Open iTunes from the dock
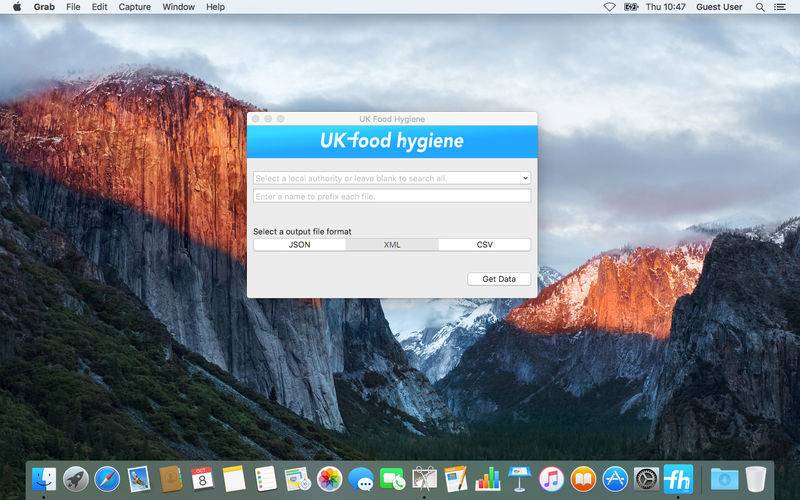800x500 pixels. [x=551, y=479]
